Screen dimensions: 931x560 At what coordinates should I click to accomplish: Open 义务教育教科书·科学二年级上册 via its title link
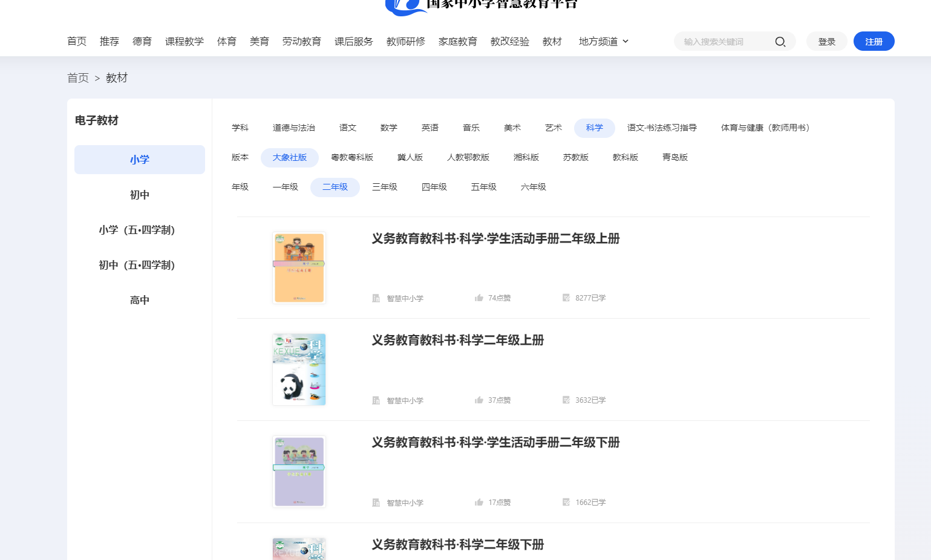pyautogui.click(x=458, y=340)
